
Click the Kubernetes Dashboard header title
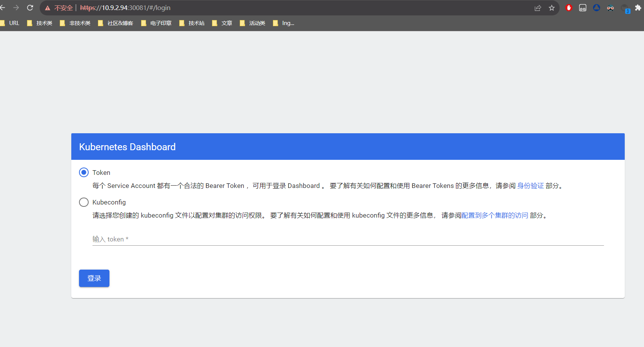coord(127,147)
